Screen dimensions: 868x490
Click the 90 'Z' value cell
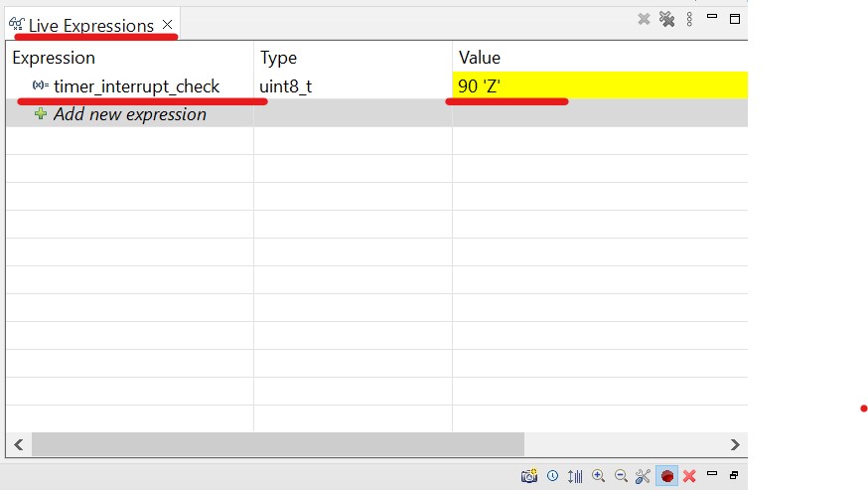[600, 85]
